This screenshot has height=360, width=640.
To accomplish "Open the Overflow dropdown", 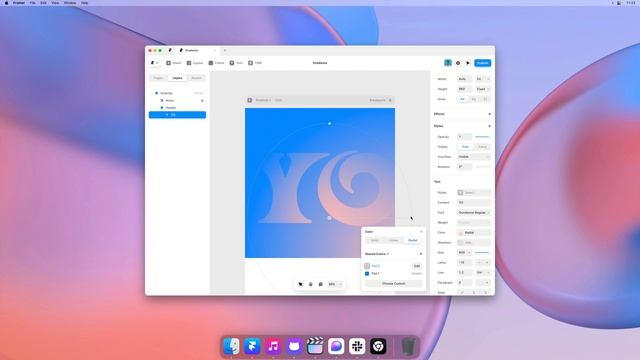I will point(474,157).
